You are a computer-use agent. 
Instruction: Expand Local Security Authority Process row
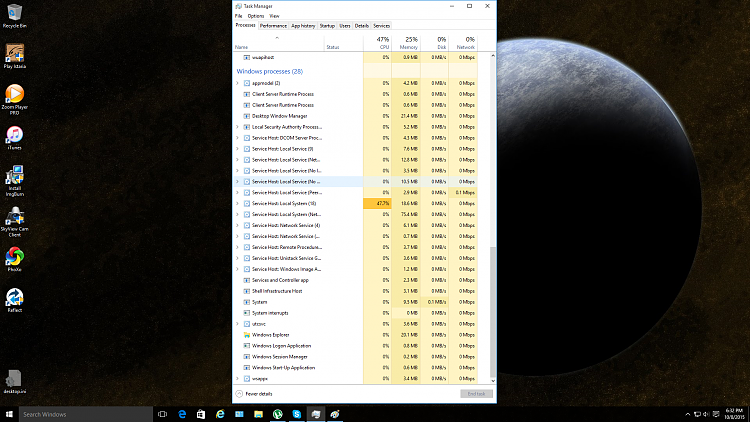(237, 127)
